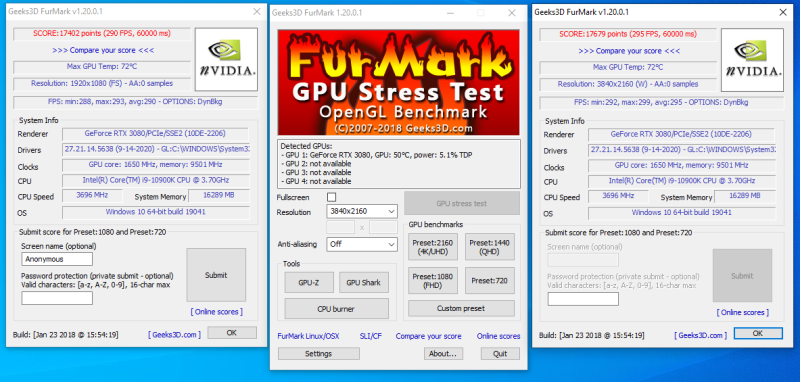This screenshot has width=800, height=382.
Task: Start the CPU burner
Action: pyautogui.click(x=336, y=309)
